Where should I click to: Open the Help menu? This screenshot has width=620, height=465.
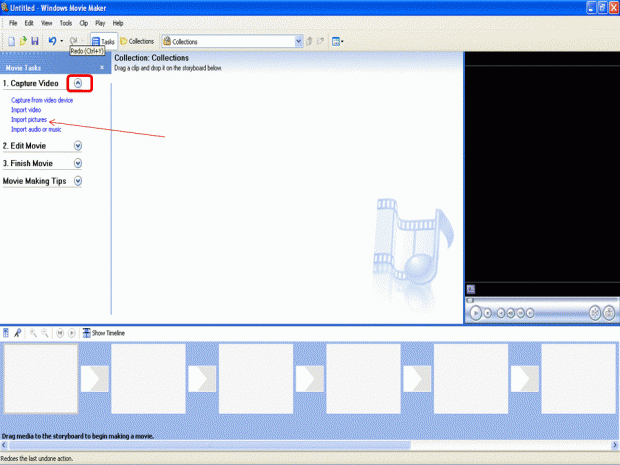point(118,23)
